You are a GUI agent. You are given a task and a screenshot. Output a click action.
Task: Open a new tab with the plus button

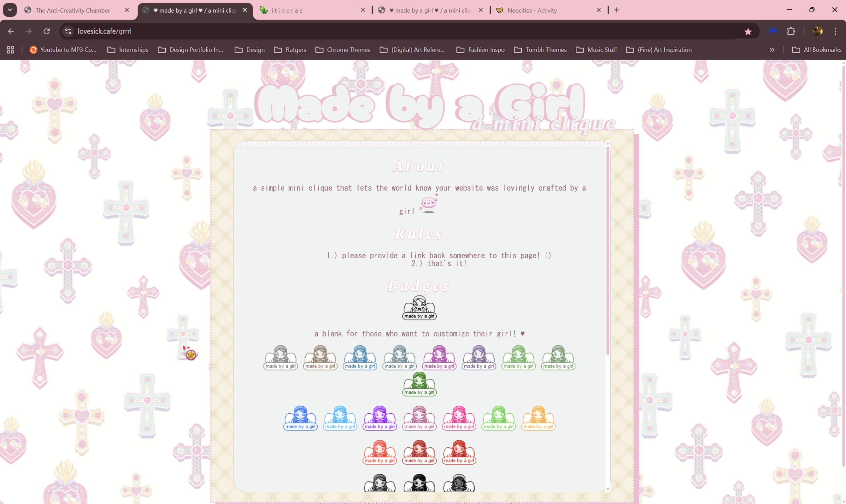(x=617, y=10)
